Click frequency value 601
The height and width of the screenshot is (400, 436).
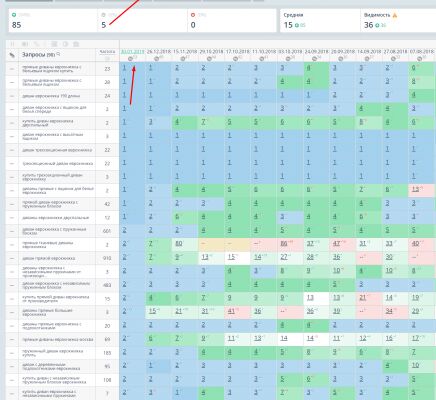click(107, 231)
